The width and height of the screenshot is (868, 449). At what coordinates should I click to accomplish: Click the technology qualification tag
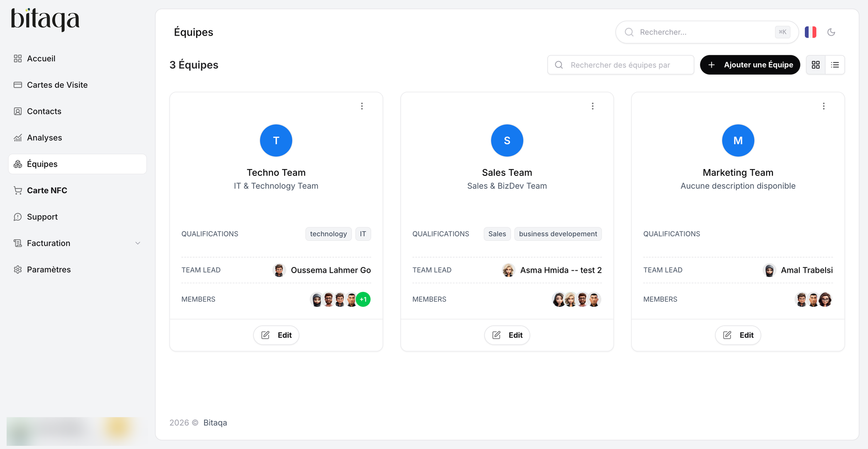coord(328,234)
